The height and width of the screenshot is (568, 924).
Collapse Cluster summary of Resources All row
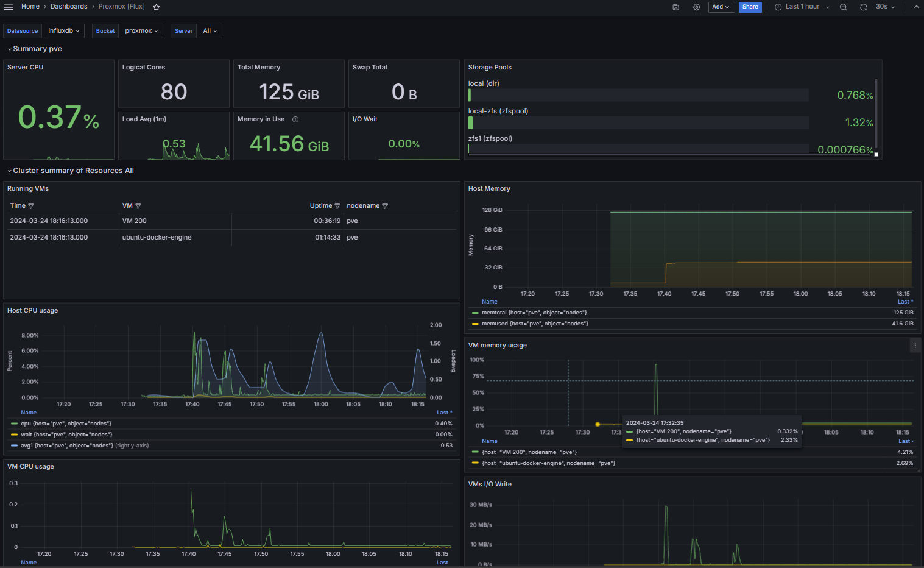click(x=71, y=171)
